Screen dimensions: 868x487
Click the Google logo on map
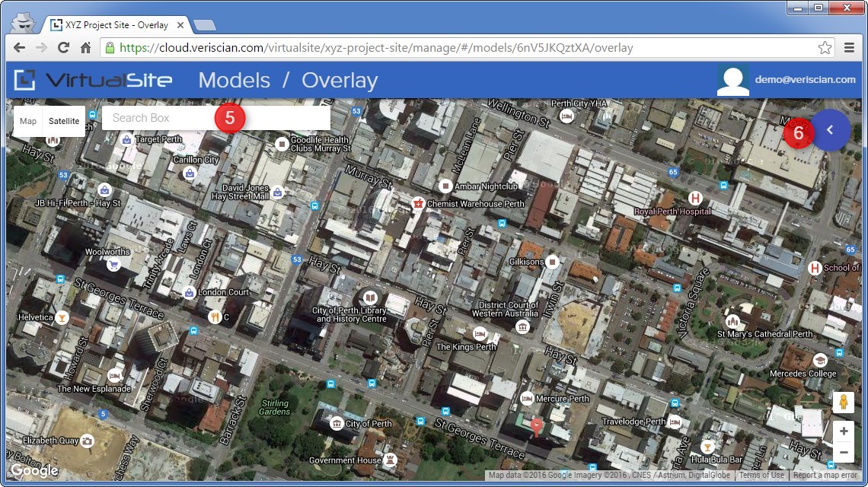pyautogui.click(x=34, y=470)
